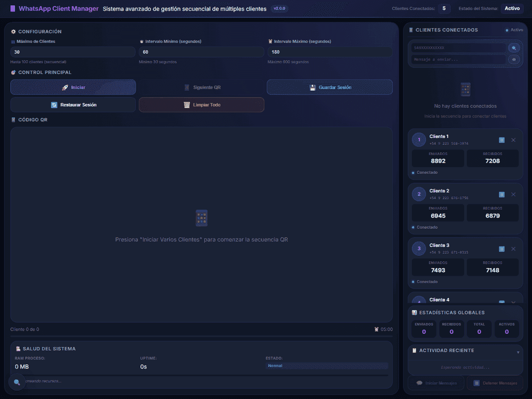532x399 pixels.
Task: Pause Cliente 2 with its pause icon
Action: 502,195
